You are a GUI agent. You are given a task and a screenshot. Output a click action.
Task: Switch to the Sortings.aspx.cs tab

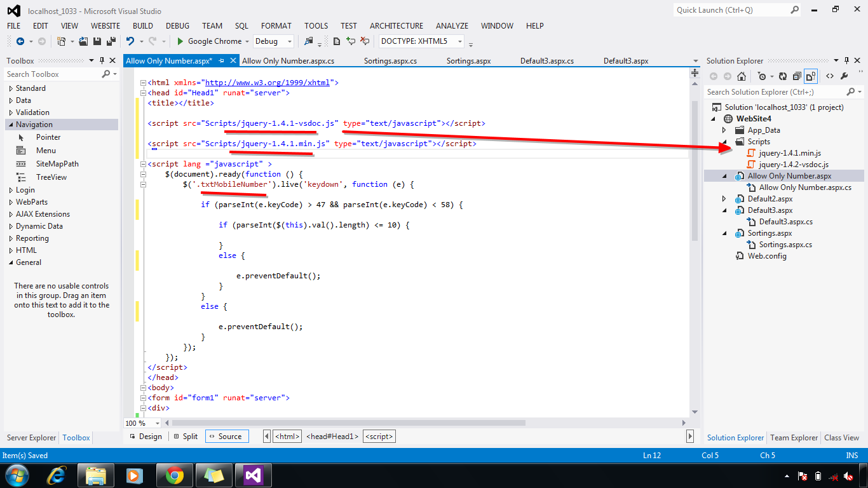point(390,61)
